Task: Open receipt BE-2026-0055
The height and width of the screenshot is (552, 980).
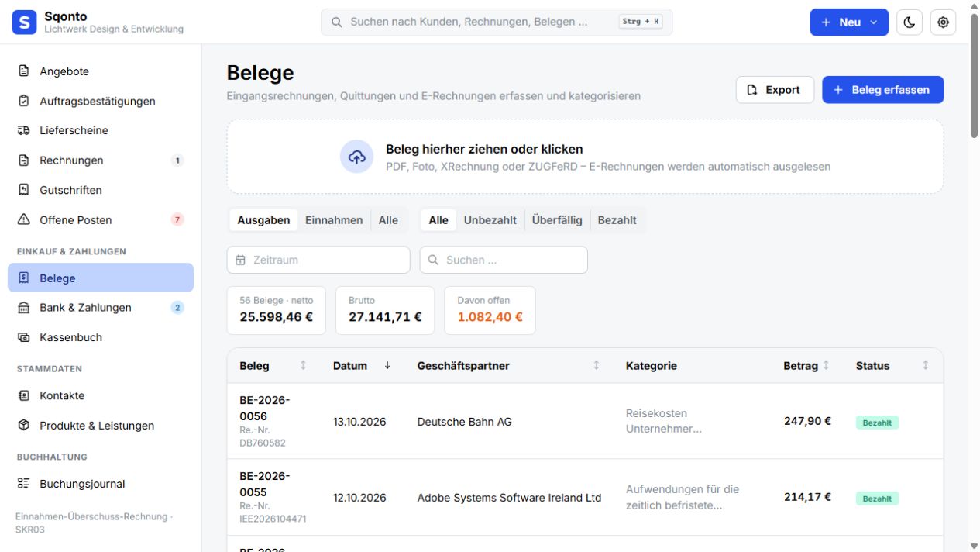Action: (x=264, y=485)
